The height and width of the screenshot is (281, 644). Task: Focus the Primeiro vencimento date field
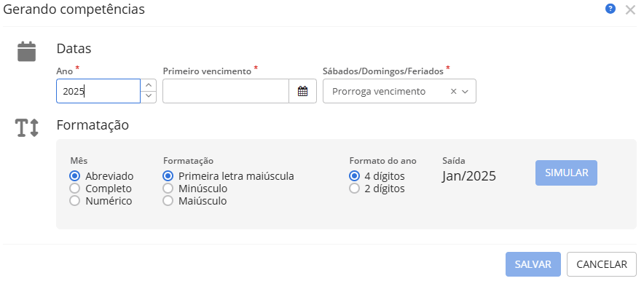click(226, 91)
